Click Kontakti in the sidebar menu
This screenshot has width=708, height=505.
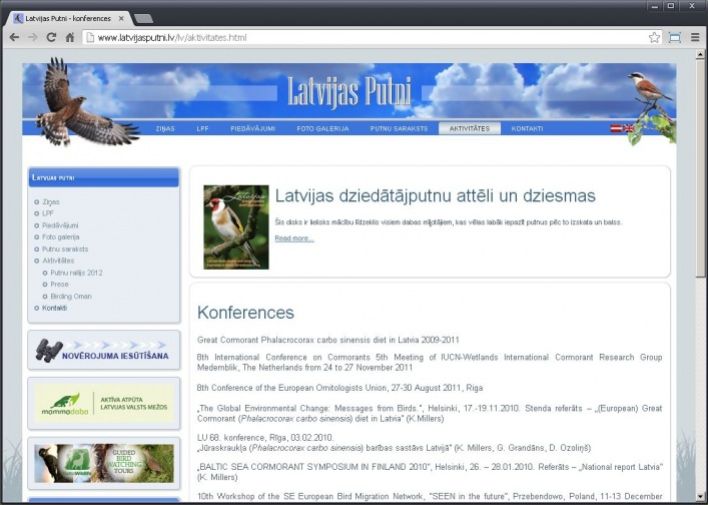click(x=54, y=308)
